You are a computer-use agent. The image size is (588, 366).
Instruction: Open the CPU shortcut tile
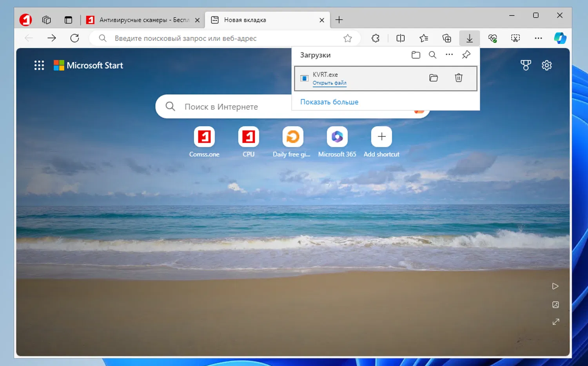tap(249, 142)
